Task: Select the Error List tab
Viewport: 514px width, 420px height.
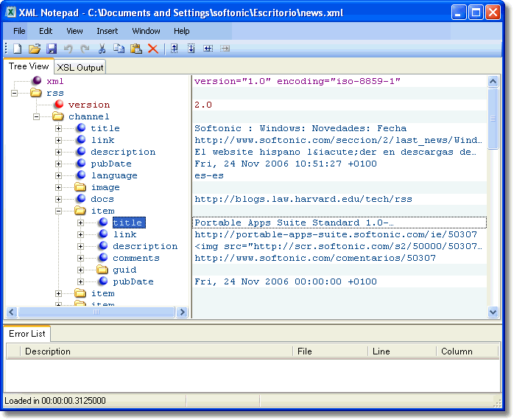Action: click(27, 334)
